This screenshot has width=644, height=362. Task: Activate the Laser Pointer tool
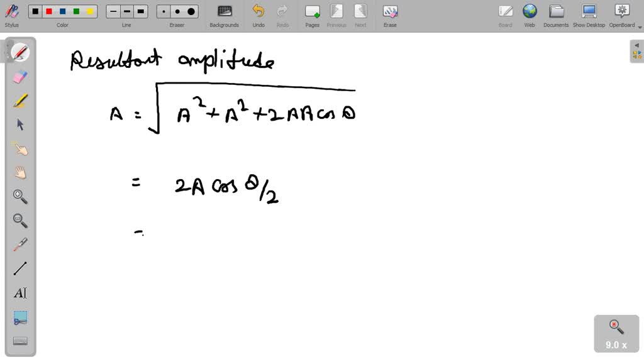coord(19,244)
